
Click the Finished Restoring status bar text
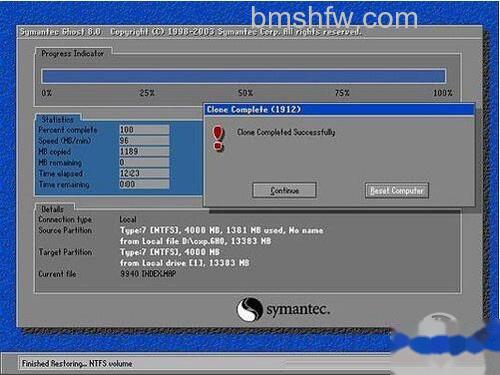(77, 363)
